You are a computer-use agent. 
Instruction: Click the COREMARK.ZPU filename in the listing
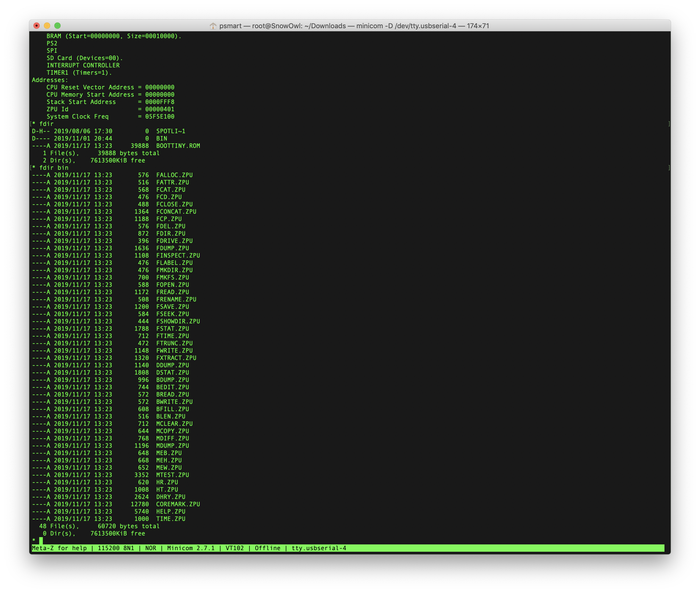coord(178,504)
